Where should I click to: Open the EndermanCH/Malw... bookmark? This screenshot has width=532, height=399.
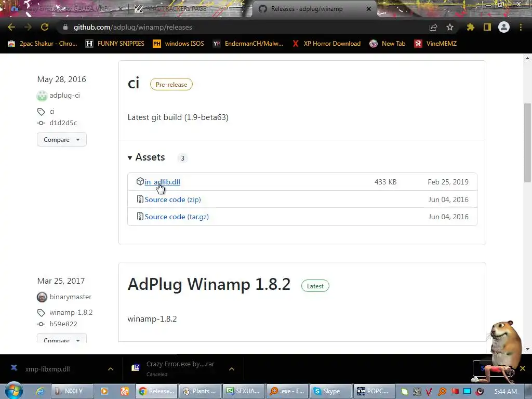click(x=248, y=44)
